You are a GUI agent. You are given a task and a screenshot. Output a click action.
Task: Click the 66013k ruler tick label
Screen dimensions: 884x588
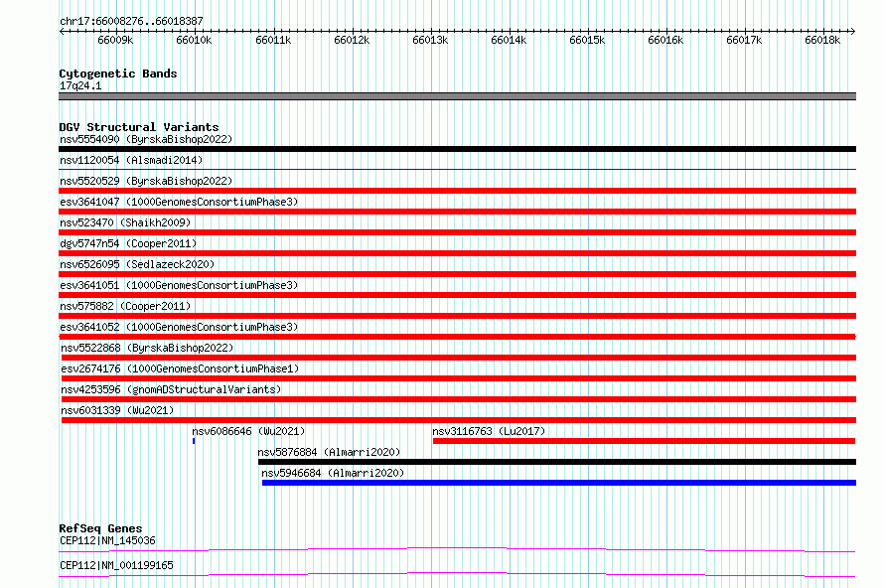(x=430, y=40)
